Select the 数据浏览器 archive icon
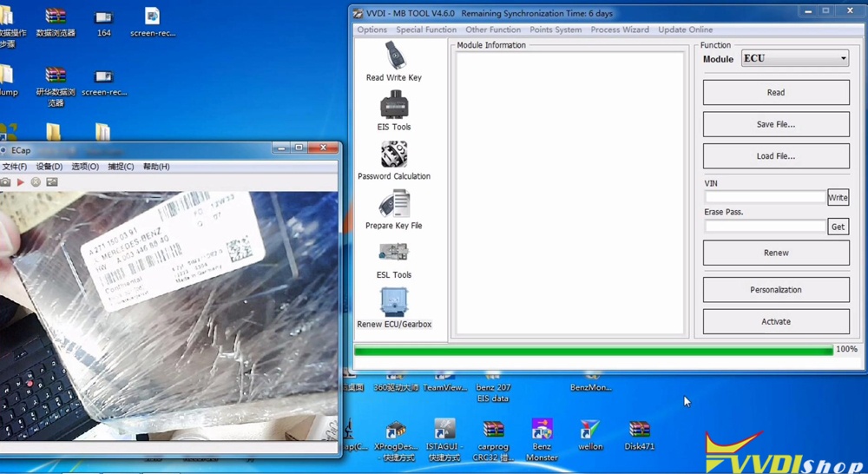Image resolution: width=868 pixels, height=474 pixels. coord(56,23)
